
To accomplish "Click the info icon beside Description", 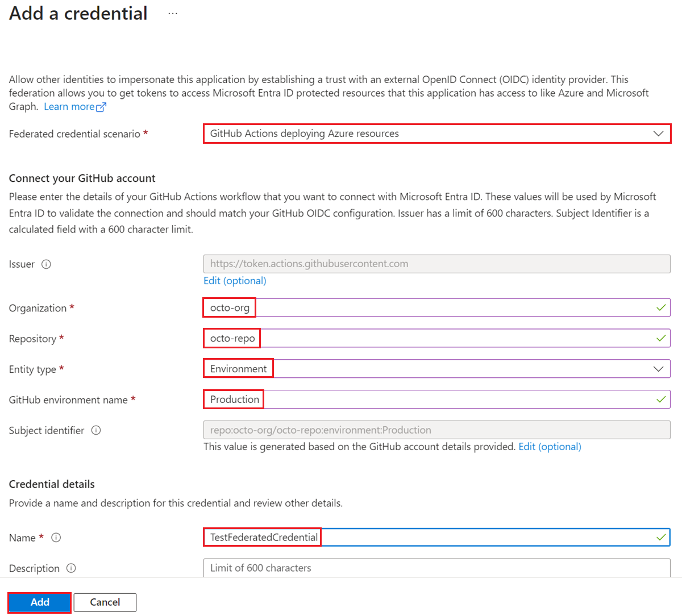I will tap(71, 568).
